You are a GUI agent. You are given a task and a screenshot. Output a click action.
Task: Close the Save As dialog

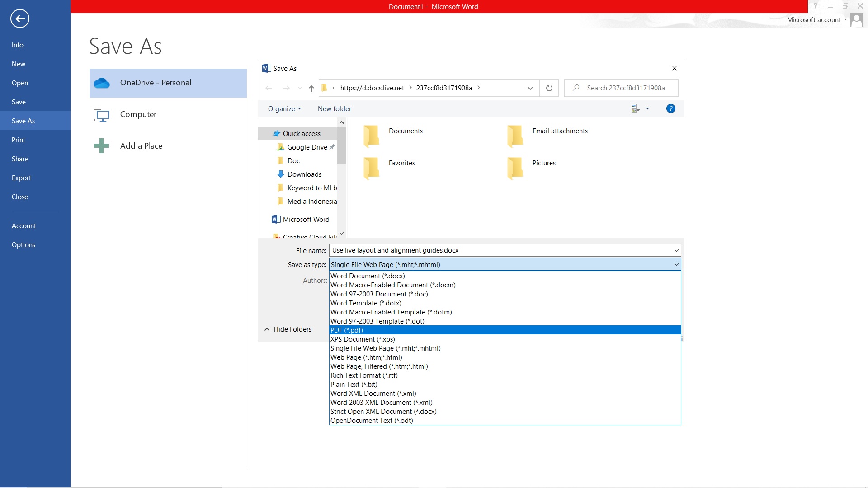click(675, 68)
